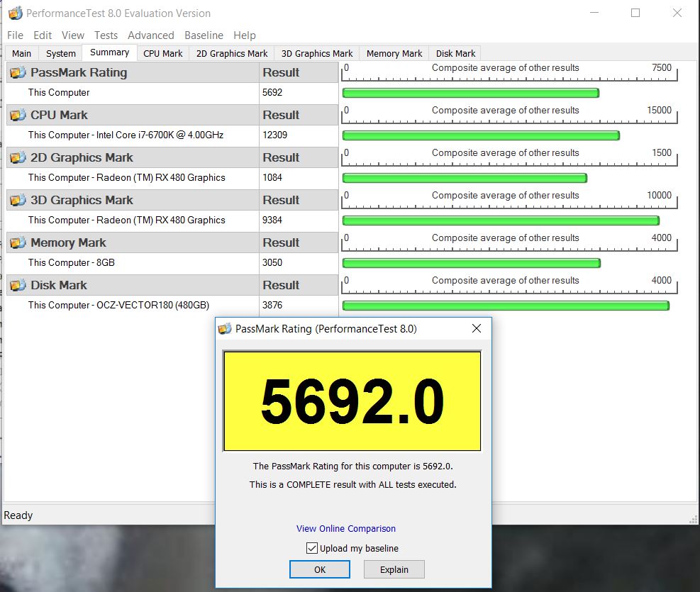Click the Memory Mark section icon
Viewport: 700px width, 592px height.
pyautogui.click(x=18, y=242)
